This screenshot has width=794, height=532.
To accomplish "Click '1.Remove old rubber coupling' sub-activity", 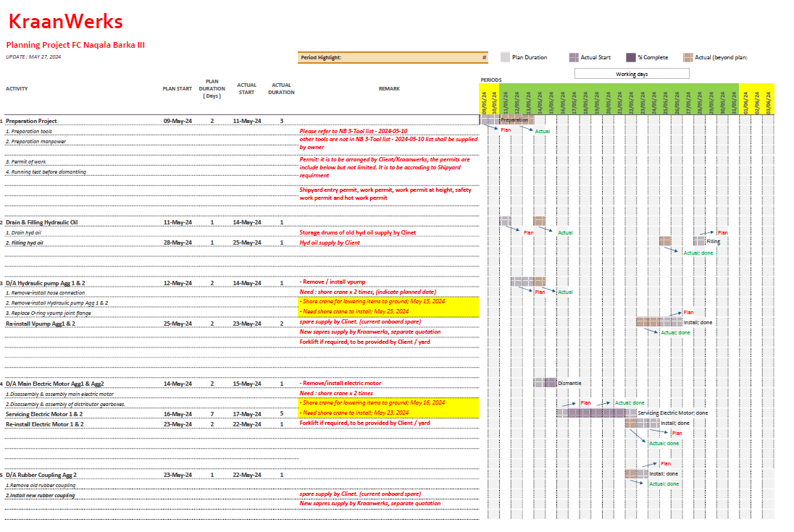I will [x=41, y=486].
